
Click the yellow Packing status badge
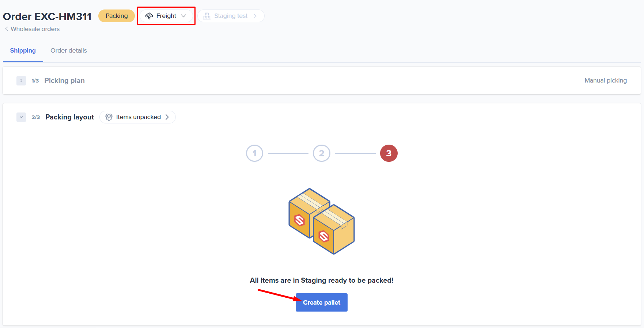tap(117, 16)
